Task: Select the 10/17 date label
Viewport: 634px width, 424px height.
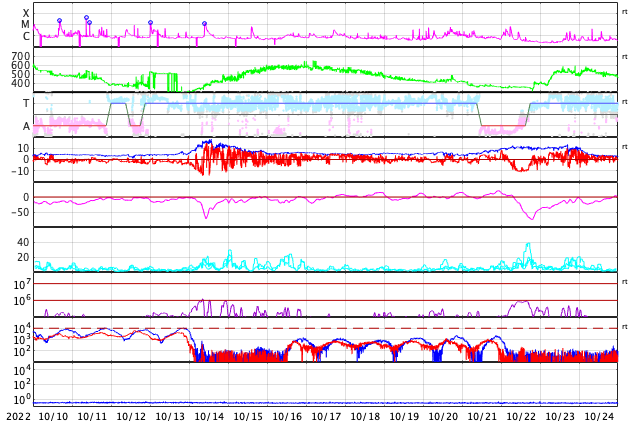Action: 326,416
